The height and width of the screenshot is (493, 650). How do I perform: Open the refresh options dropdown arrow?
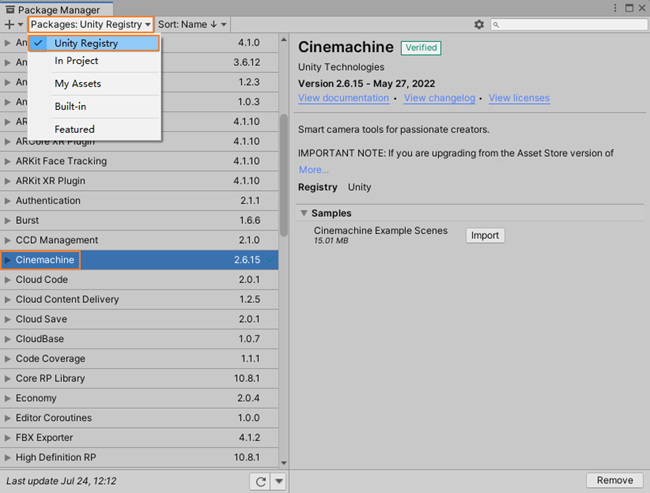click(279, 481)
